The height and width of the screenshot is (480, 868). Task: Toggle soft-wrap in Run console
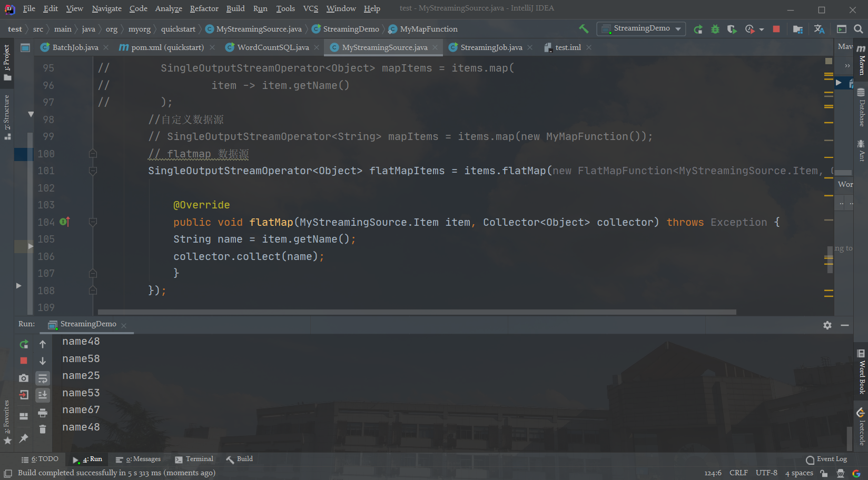tap(43, 378)
